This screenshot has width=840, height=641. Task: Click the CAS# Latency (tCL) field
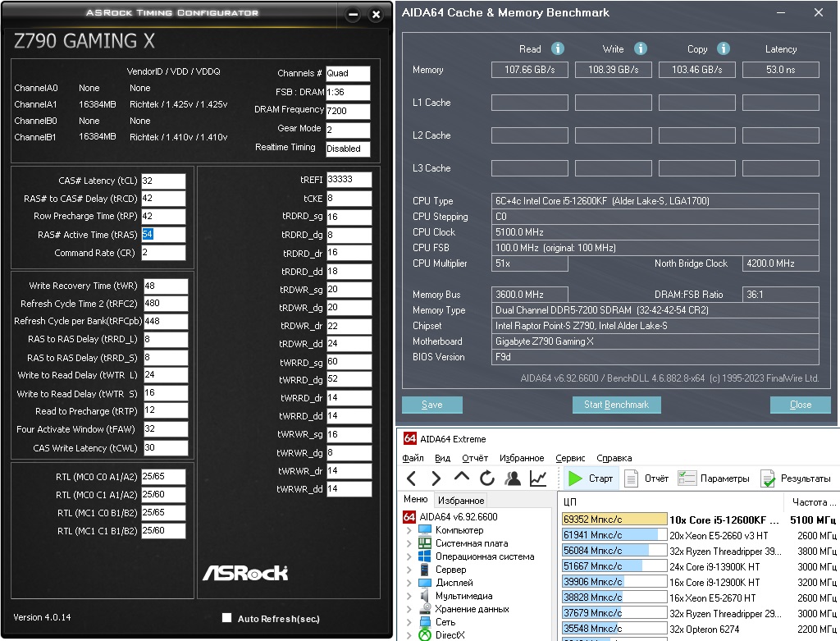point(163,181)
